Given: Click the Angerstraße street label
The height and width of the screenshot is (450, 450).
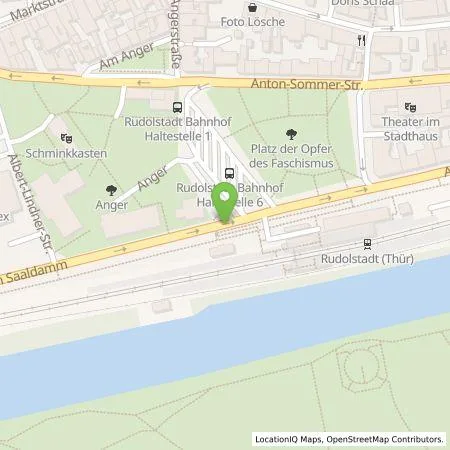Looking at the screenshot, I should tap(177, 34).
